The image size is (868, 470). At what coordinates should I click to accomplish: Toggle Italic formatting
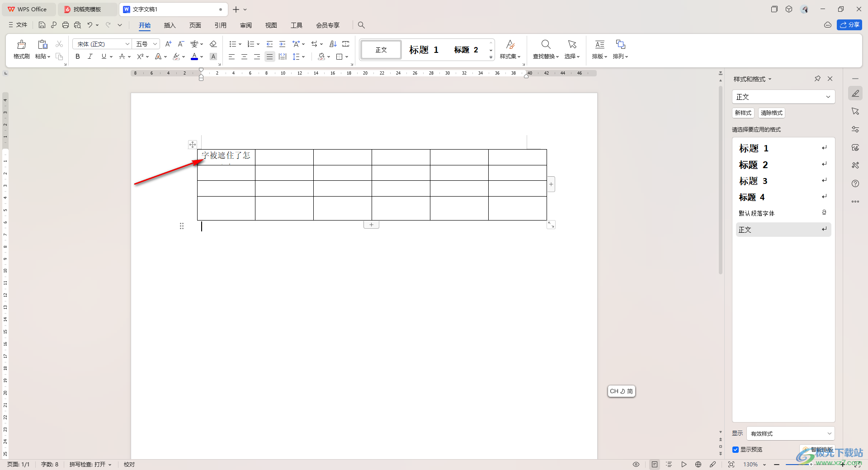[x=90, y=56]
